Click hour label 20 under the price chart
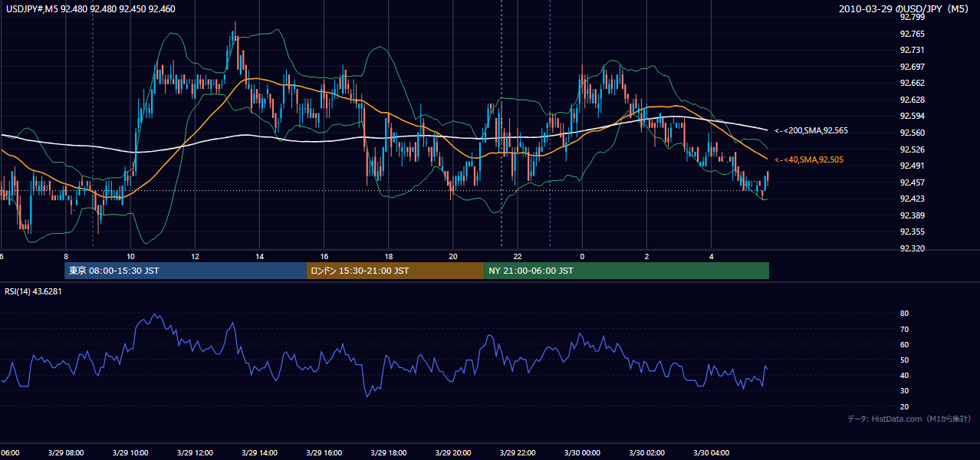Screen dimensions: 980x460 coord(452,256)
